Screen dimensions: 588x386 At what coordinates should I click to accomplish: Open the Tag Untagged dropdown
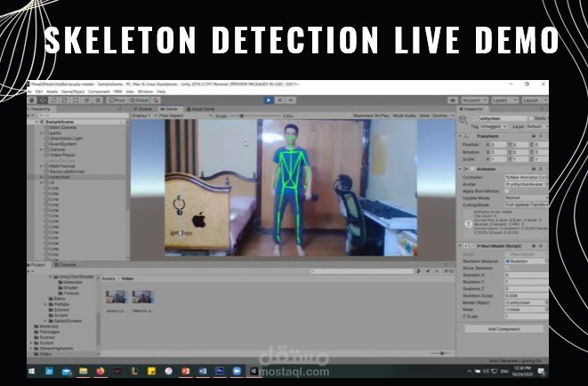pyautogui.click(x=493, y=126)
